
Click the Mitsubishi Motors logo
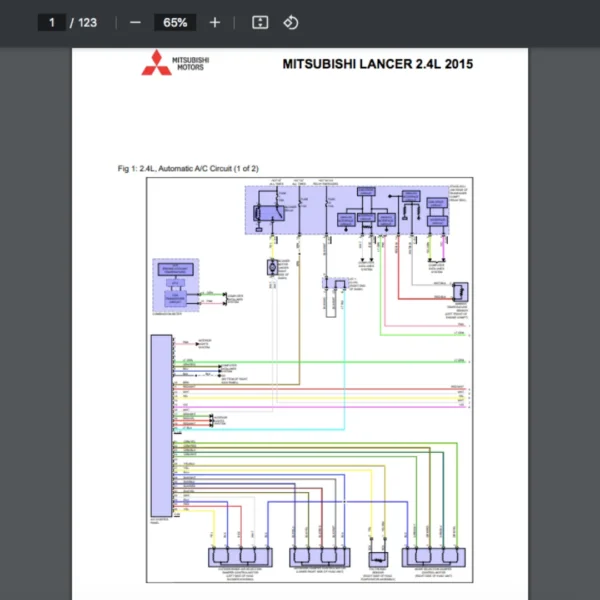point(175,63)
